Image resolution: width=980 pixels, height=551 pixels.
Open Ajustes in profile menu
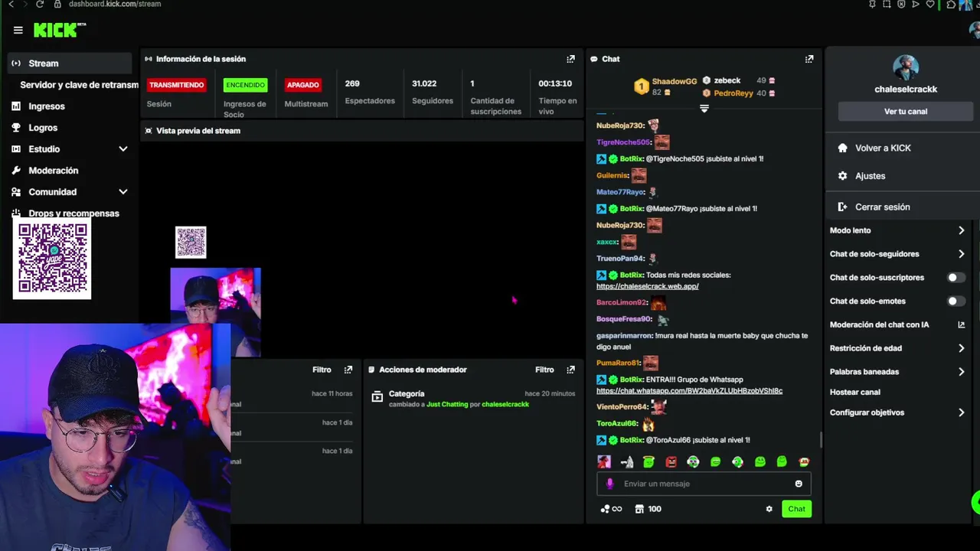pos(870,176)
